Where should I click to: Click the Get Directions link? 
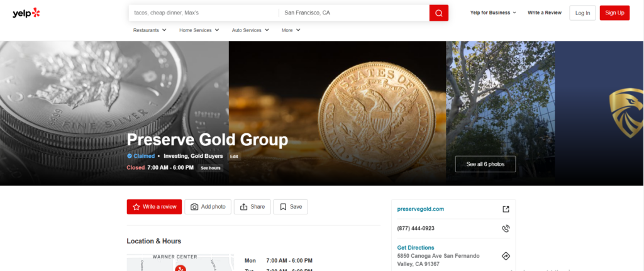click(416, 248)
